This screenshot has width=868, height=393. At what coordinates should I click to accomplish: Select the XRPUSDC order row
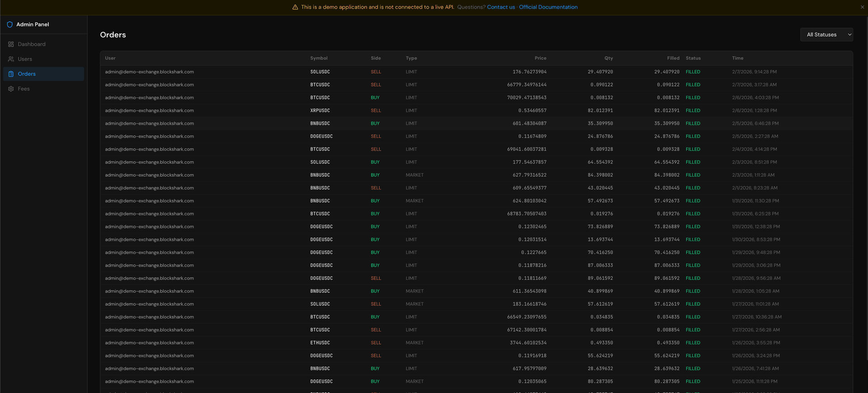tap(320, 111)
